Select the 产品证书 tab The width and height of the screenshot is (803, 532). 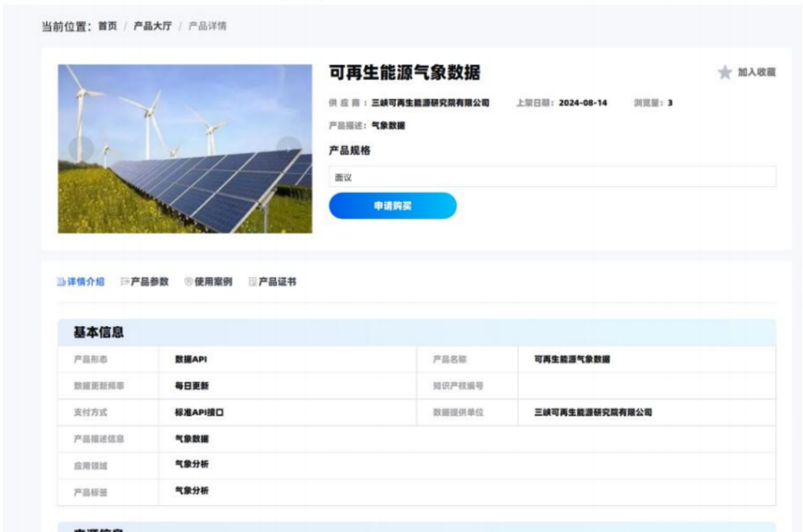(272, 282)
